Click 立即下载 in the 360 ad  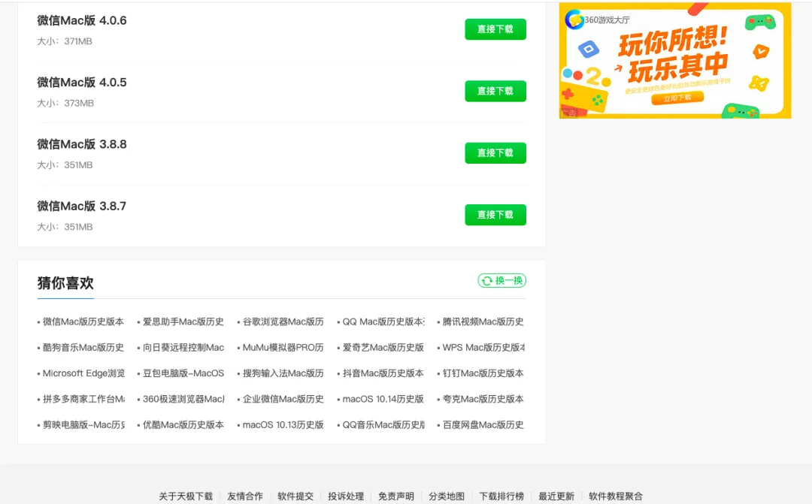pyautogui.click(x=677, y=98)
